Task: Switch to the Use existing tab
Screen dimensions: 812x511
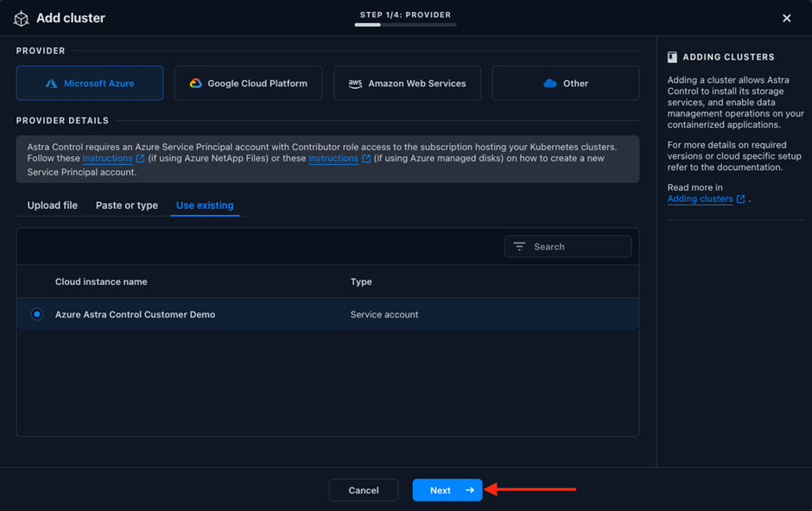Action: pos(205,205)
